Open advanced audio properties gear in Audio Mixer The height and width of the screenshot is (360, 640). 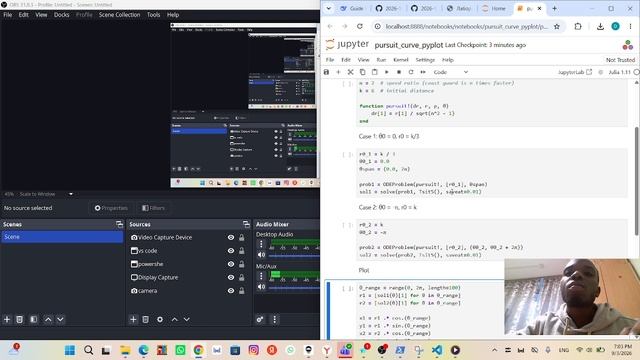click(x=260, y=319)
